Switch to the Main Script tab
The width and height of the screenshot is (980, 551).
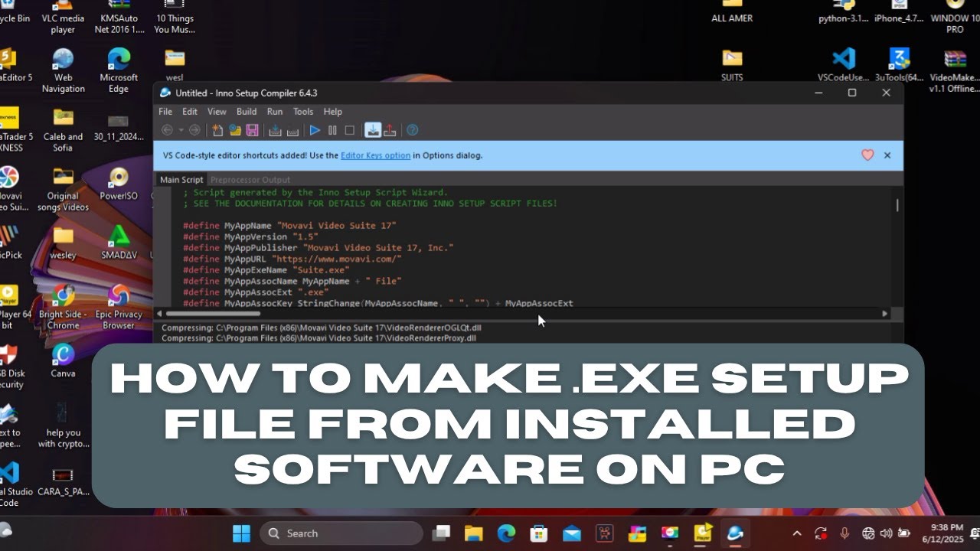coord(181,180)
